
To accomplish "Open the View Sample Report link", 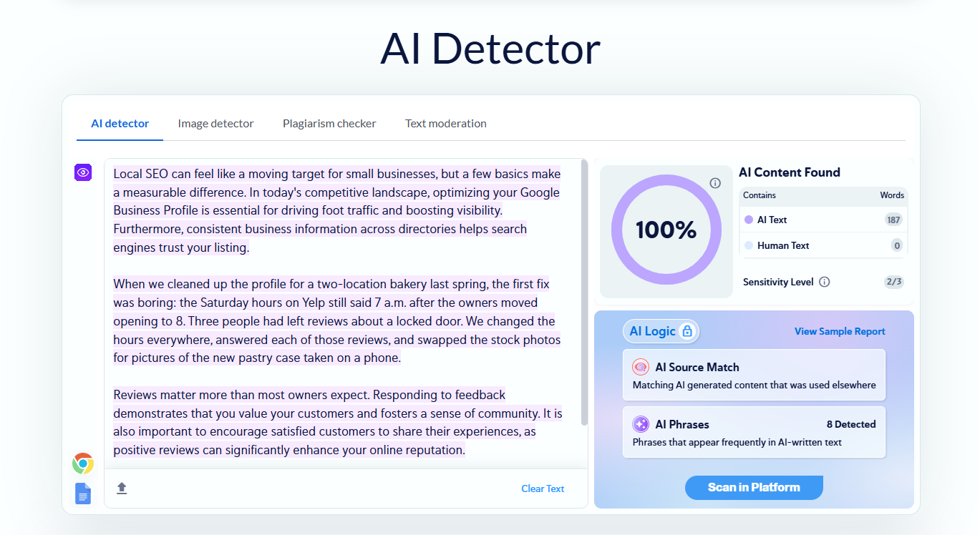I will point(840,331).
